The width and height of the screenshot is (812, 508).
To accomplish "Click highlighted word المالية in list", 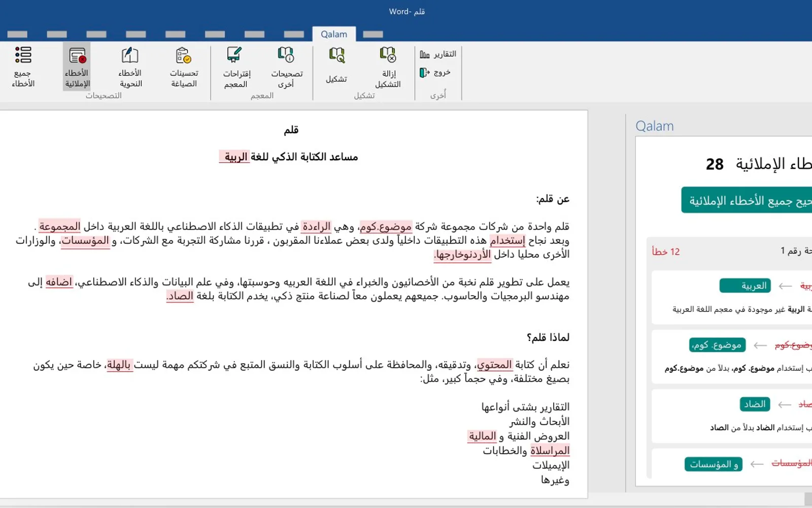I will (x=482, y=436).
